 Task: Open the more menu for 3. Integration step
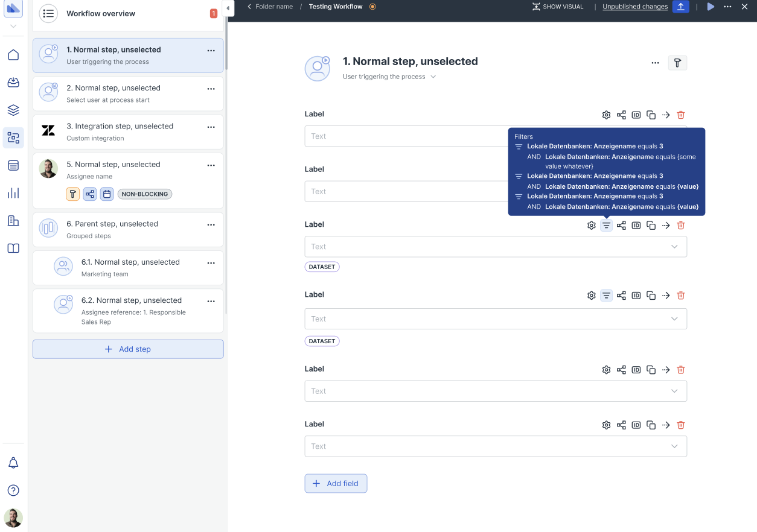pyautogui.click(x=211, y=127)
